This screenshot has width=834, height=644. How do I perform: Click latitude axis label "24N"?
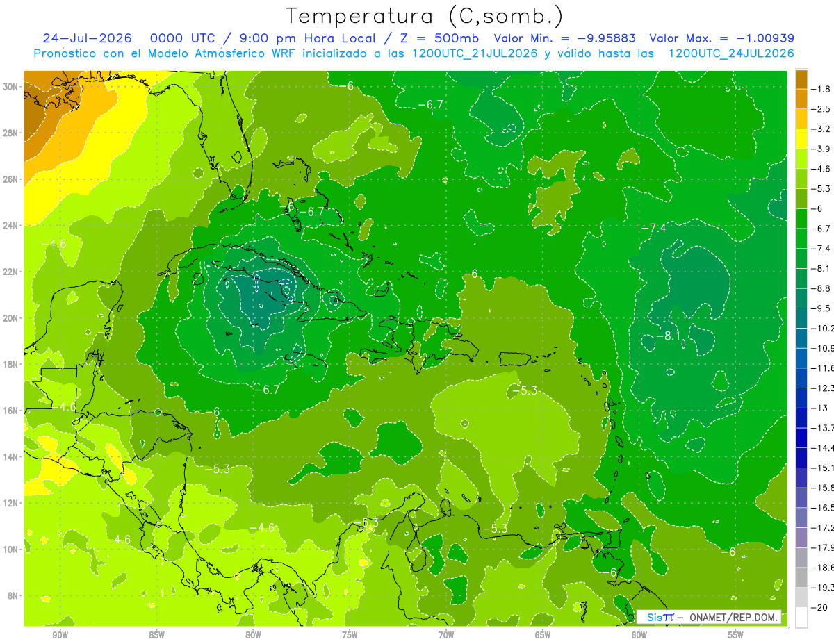click(x=12, y=226)
